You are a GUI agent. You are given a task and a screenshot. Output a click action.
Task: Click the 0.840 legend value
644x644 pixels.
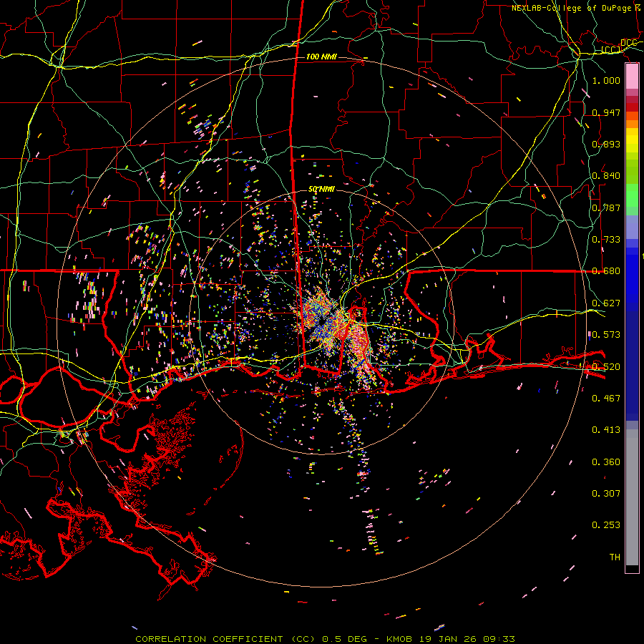[606, 176]
